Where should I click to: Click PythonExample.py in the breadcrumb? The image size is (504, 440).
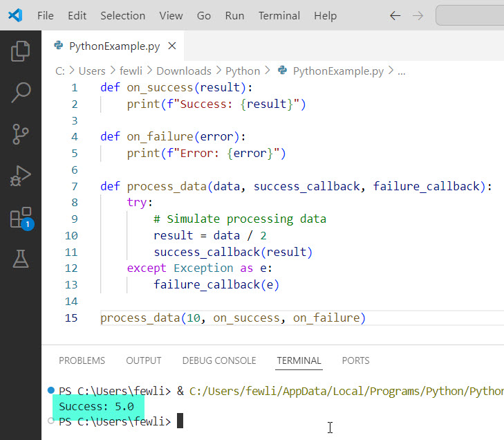click(x=338, y=71)
